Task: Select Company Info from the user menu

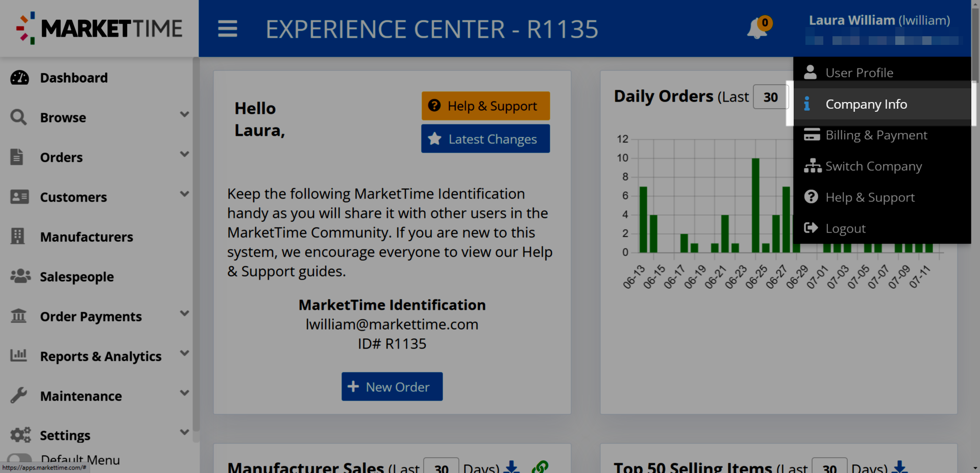Action: (866, 104)
